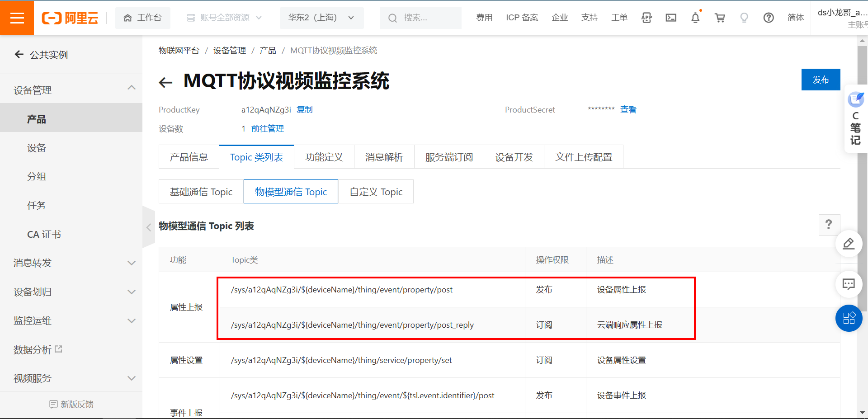Image resolution: width=868 pixels, height=419 pixels.
Task: Open the App download icon in header
Action: click(x=646, y=18)
